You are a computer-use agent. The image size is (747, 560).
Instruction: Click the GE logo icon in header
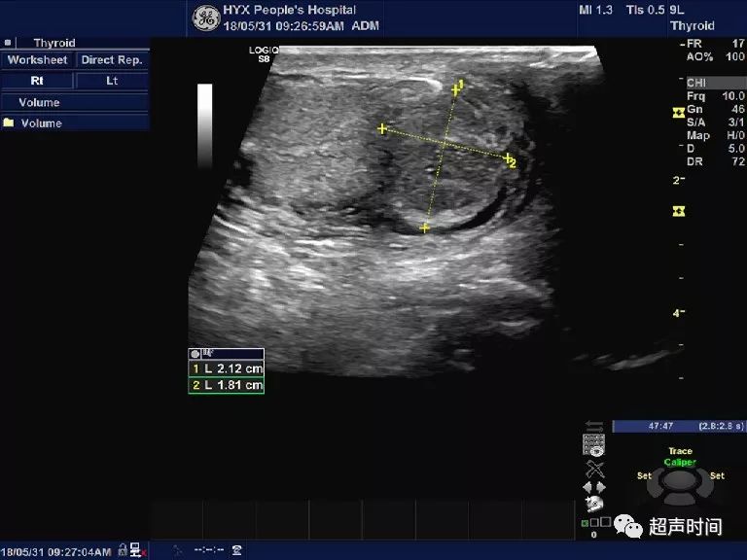(206, 18)
